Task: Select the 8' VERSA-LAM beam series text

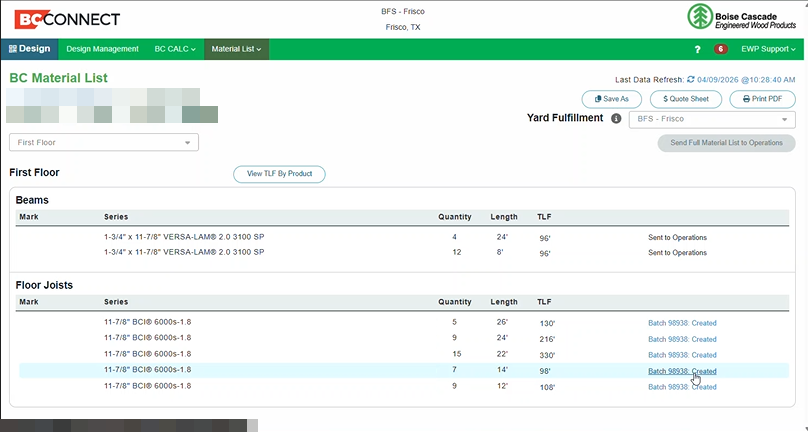Action: click(x=184, y=252)
